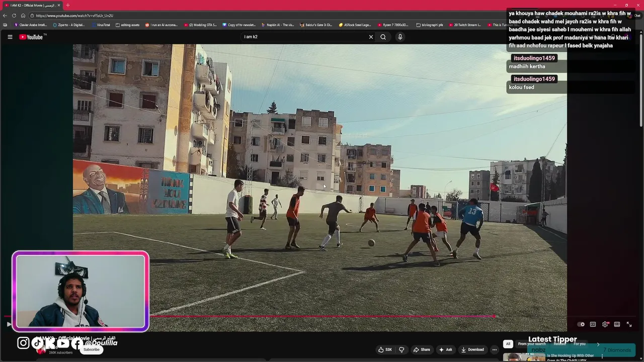This screenshot has height=362, width=644.
Task: Open bibliographi pfe bookmark folder
Action: (430, 25)
